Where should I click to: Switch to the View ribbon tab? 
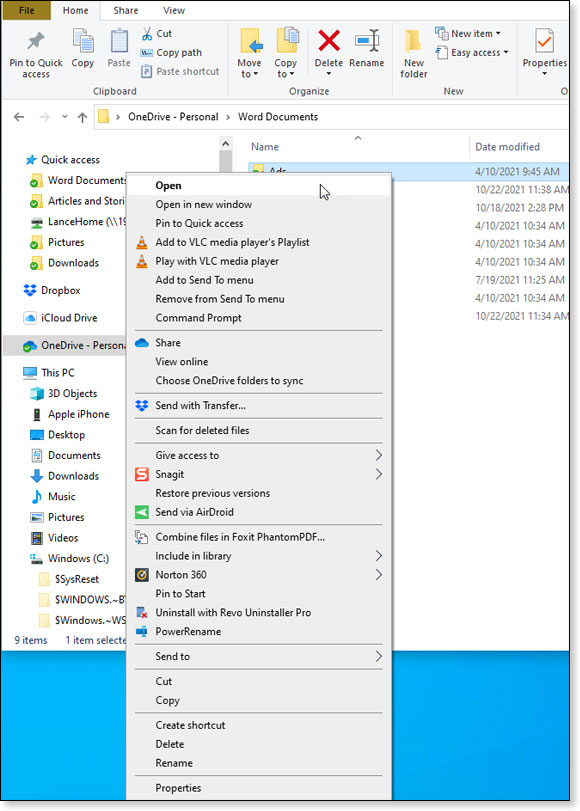pos(174,10)
